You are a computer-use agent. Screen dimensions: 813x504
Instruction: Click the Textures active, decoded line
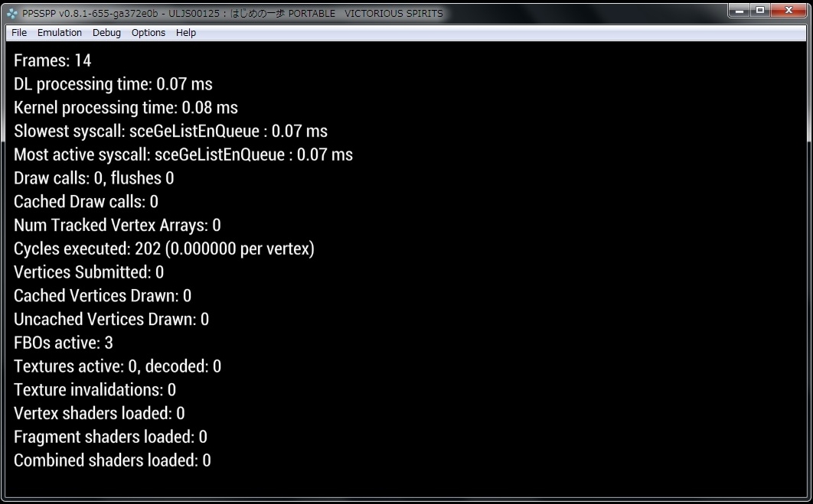coord(117,367)
